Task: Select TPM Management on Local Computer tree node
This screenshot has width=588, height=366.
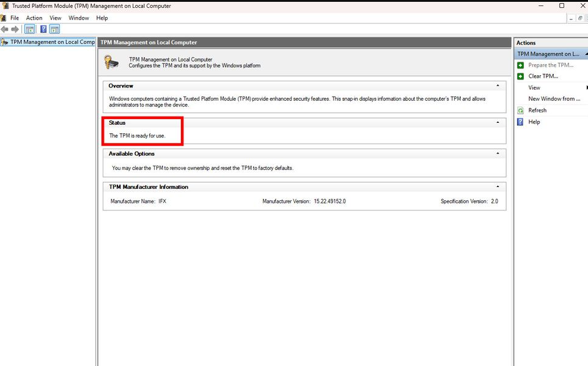Action: click(52, 42)
